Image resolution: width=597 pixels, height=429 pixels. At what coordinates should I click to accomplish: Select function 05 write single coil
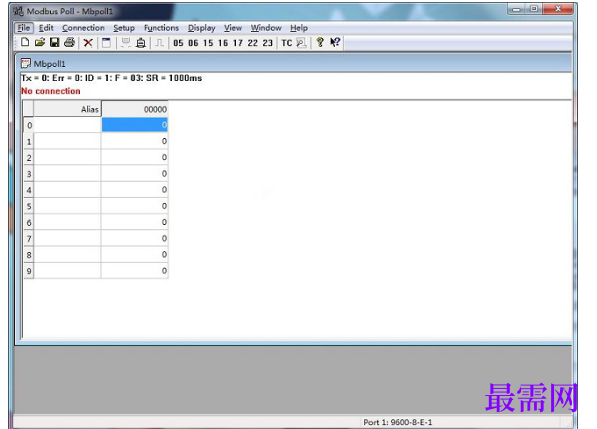178,43
